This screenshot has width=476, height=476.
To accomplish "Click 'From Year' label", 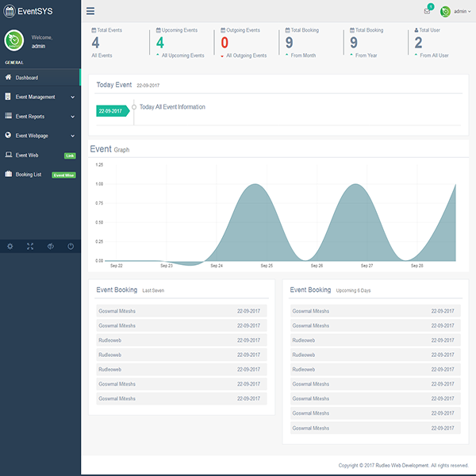I will (x=366, y=56).
